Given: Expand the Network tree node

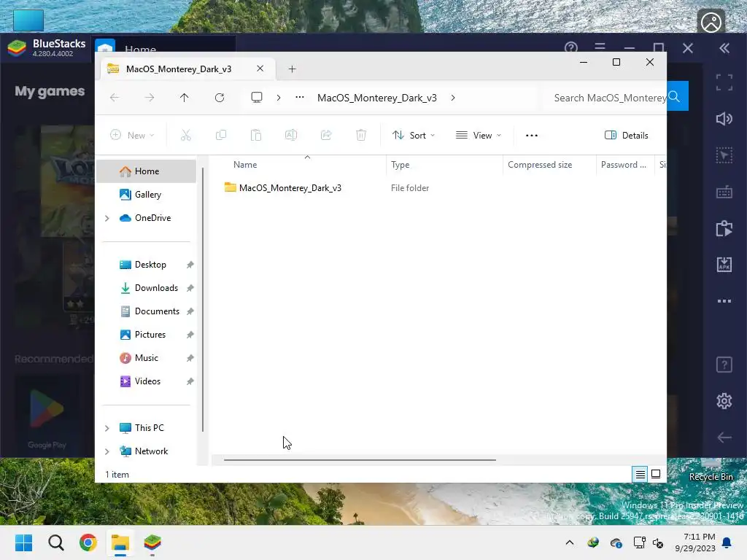Looking at the screenshot, I should click(107, 451).
